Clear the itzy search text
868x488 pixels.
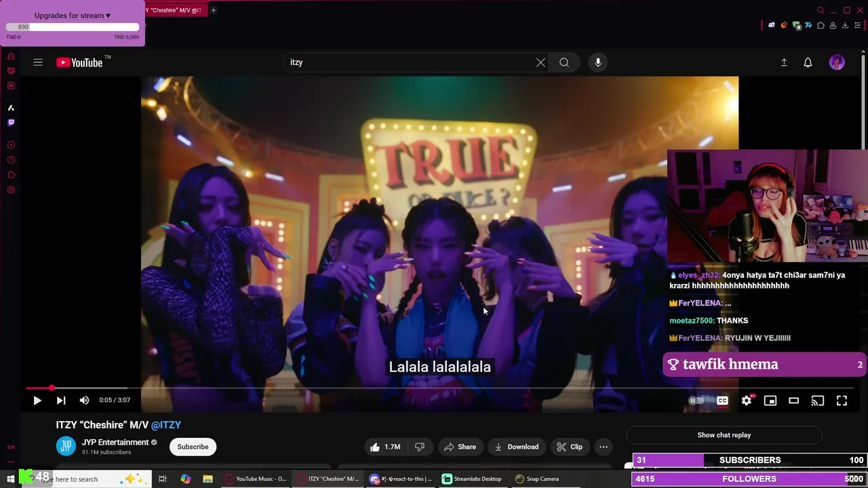tap(540, 62)
